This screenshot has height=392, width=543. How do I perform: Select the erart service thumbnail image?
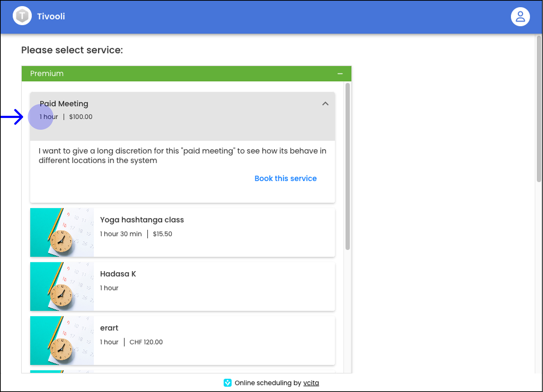click(62, 340)
